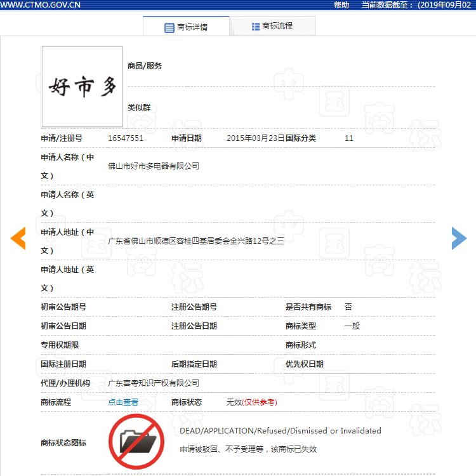Click the 注册公告日期 label

pos(194,326)
